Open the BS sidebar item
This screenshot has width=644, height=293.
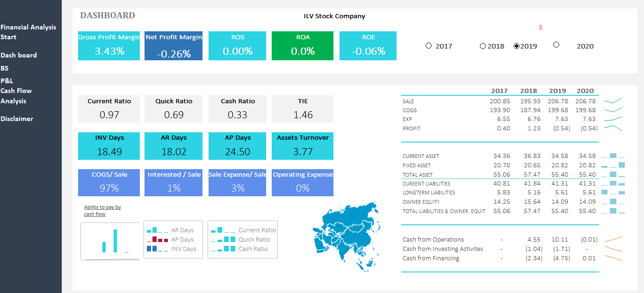pyautogui.click(x=5, y=68)
